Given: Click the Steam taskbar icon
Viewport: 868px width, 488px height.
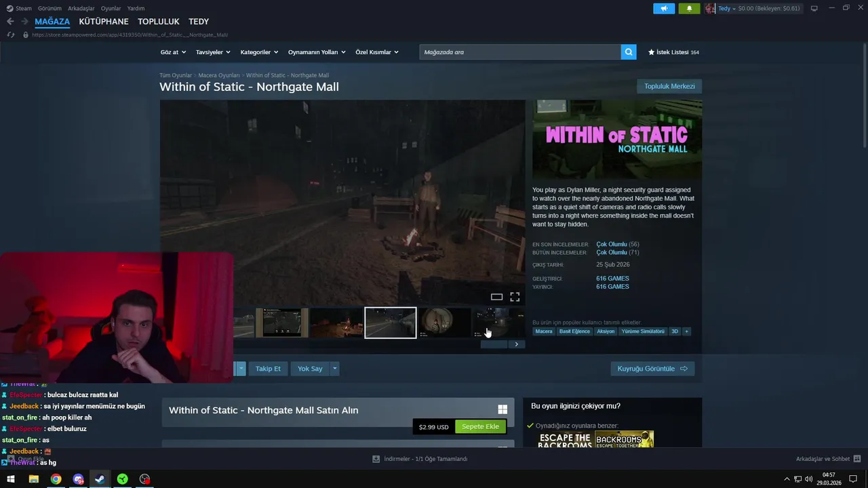Looking at the screenshot, I should (x=100, y=479).
